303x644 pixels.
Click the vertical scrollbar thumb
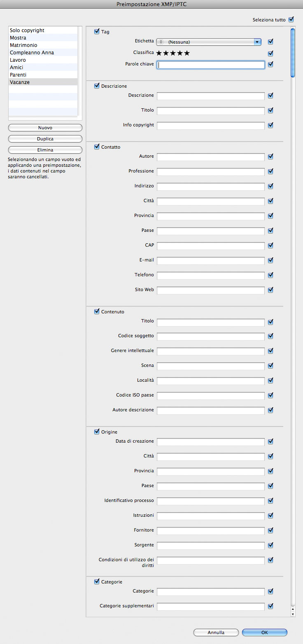[x=293, y=52]
